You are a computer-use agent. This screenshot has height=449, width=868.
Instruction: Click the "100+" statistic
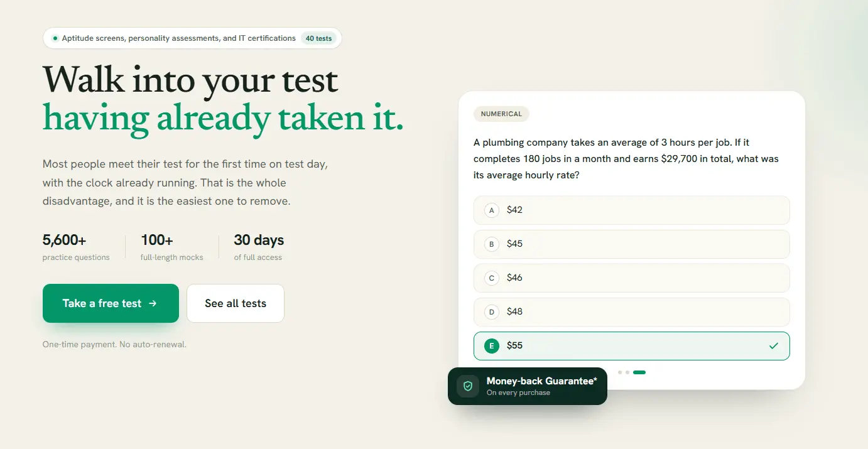157,240
